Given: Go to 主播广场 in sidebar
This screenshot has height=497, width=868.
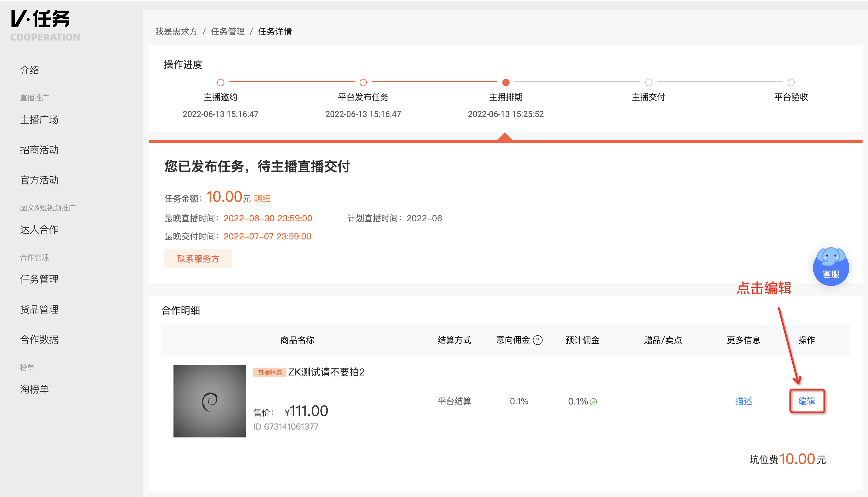Looking at the screenshot, I should click(x=39, y=119).
